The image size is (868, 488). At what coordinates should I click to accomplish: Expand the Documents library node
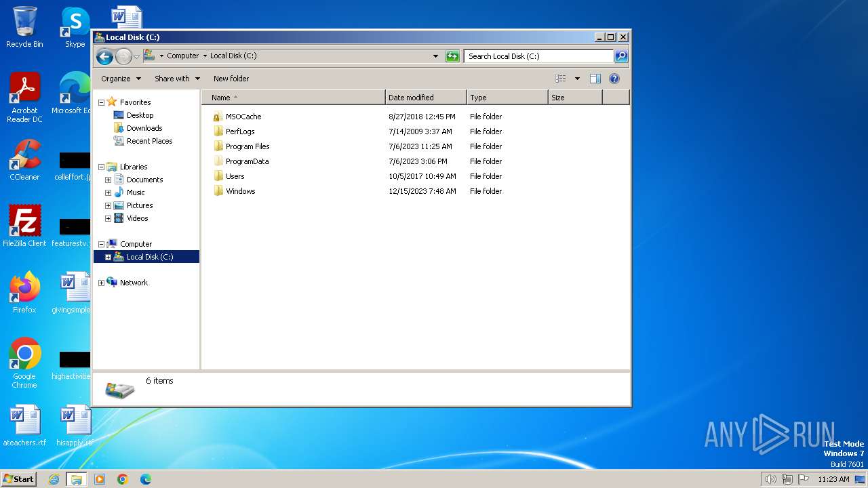[108, 180]
